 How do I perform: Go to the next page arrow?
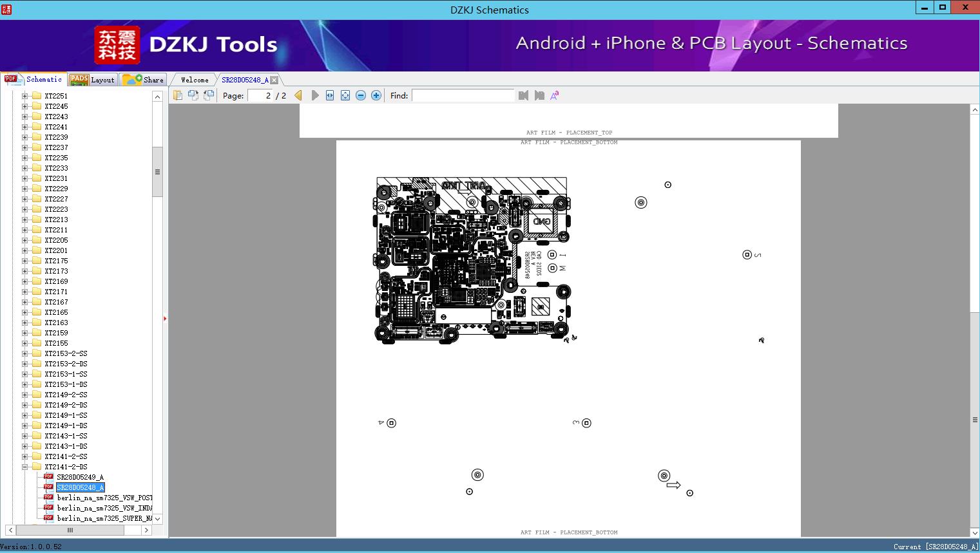pyautogui.click(x=314, y=95)
